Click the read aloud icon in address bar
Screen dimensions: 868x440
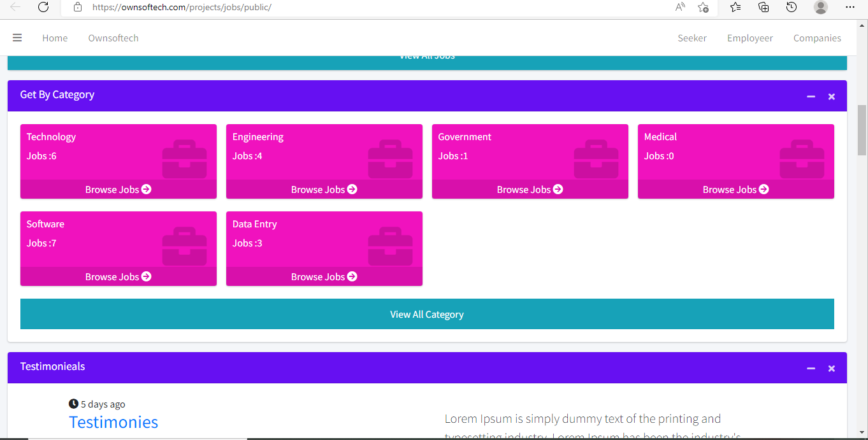tap(680, 7)
